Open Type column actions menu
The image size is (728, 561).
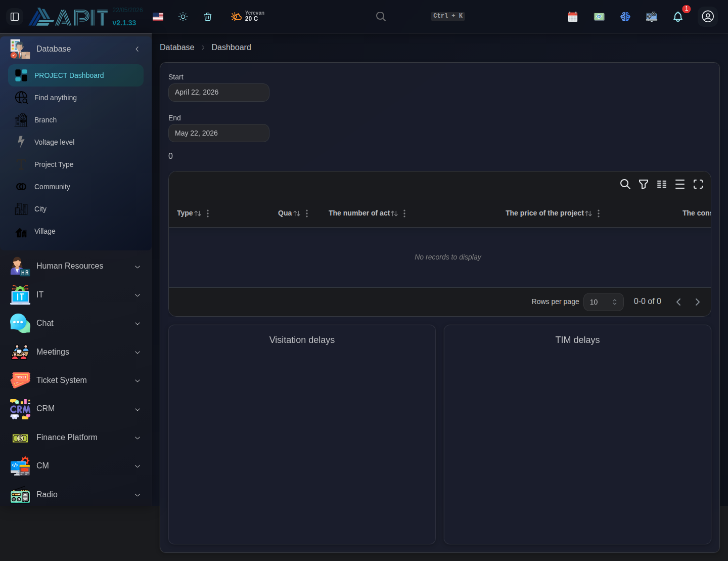coord(208,213)
